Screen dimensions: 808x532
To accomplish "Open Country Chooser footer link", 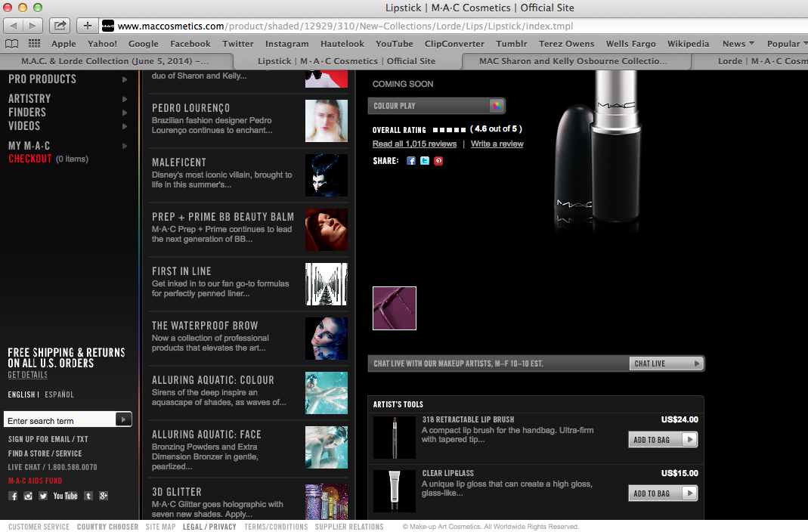I will 107,527.
